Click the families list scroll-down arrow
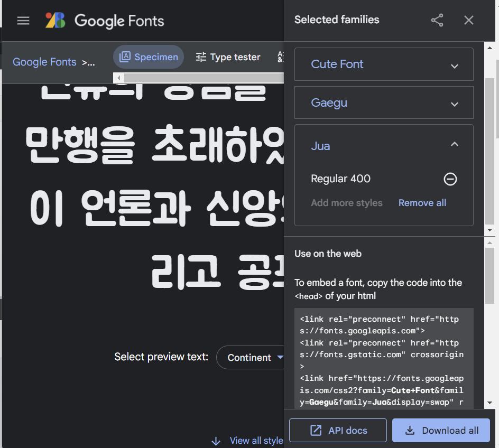Viewport: 499px width, 448px height. point(489,230)
